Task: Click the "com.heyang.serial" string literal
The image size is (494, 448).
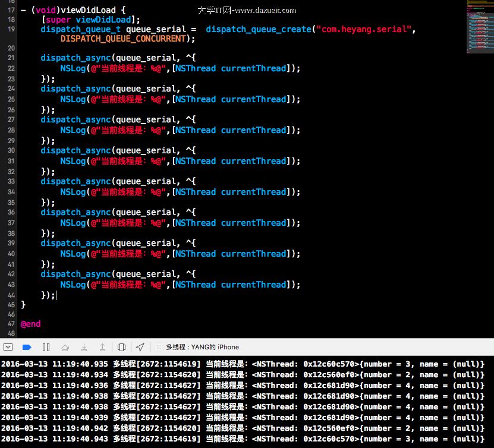Action: click(x=364, y=29)
